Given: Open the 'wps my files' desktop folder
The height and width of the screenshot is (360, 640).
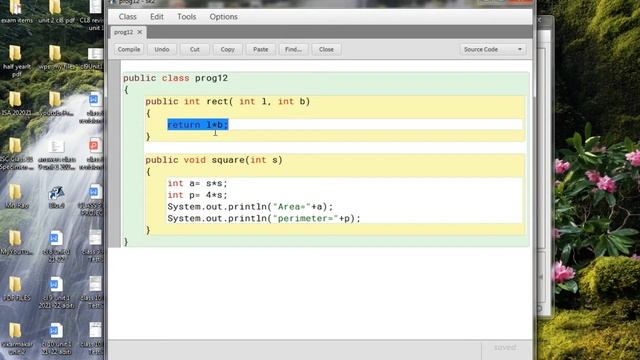Looking at the screenshot, I should click(x=55, y=54).
